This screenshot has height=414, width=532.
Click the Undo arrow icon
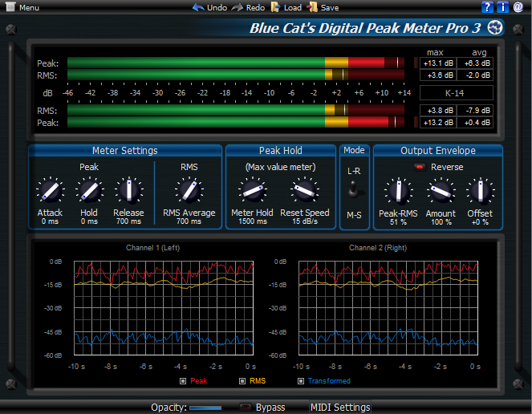[198, 7]
